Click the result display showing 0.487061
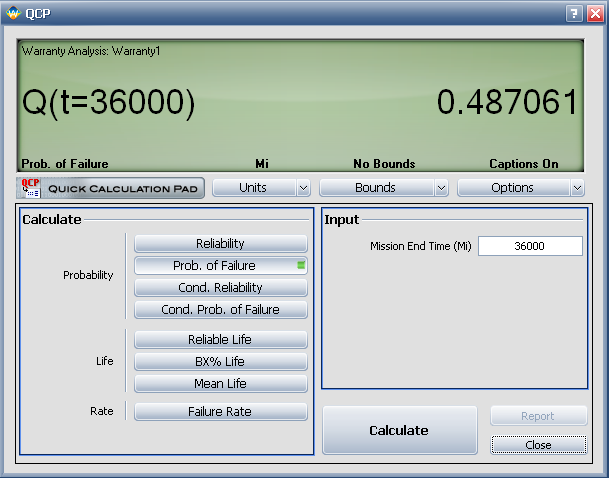Viewport: 609px width, 478px height. pyautogui.click(x=508, y=102)
